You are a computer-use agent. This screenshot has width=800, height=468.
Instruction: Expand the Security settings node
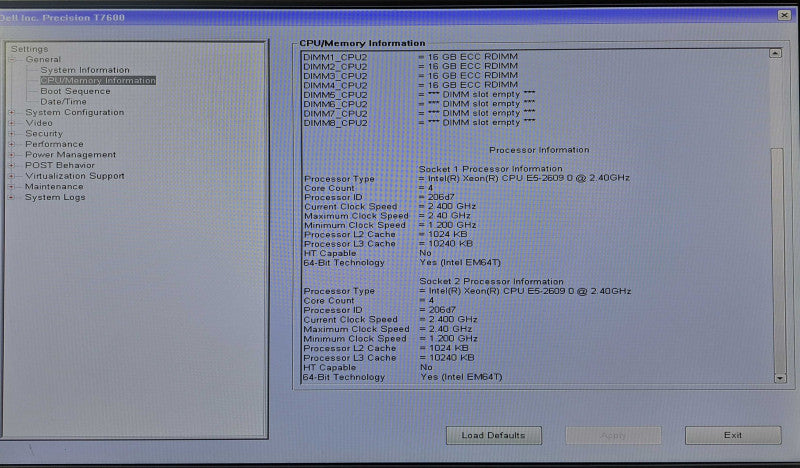(12, 134)
